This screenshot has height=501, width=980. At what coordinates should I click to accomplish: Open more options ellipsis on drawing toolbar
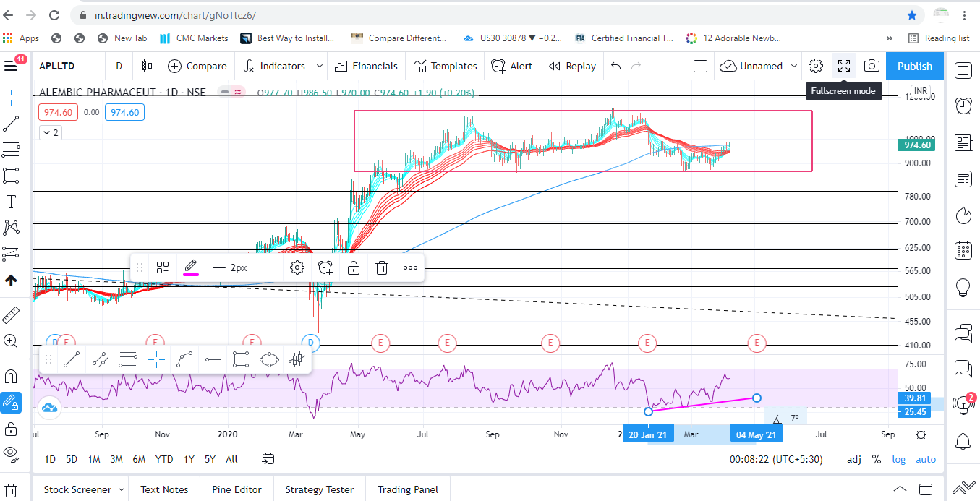pyautogui.click(x=410, y=267)
